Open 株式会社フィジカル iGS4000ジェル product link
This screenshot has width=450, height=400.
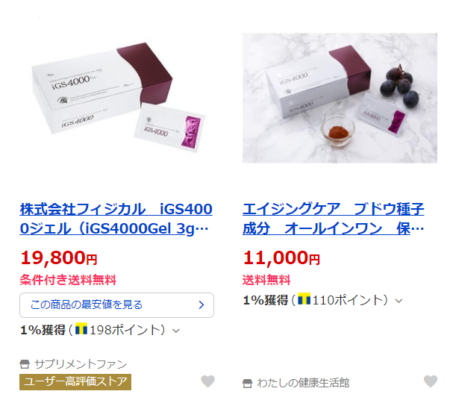(x=116, y=219)
